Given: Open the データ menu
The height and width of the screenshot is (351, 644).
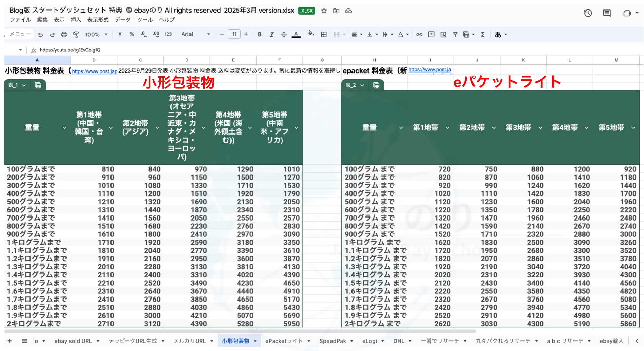Looking at the screenshot, I should click(122, 20).
